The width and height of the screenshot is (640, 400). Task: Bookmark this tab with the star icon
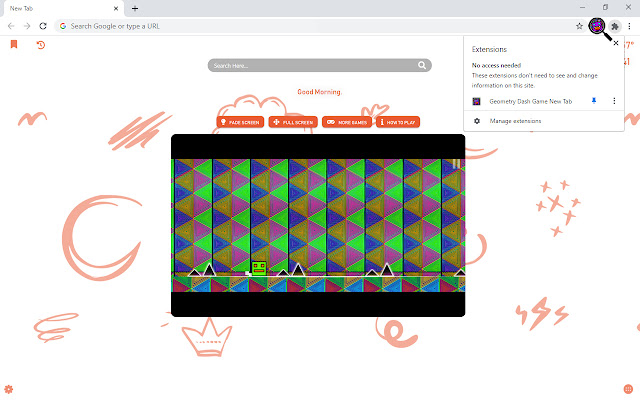[579, 26]
